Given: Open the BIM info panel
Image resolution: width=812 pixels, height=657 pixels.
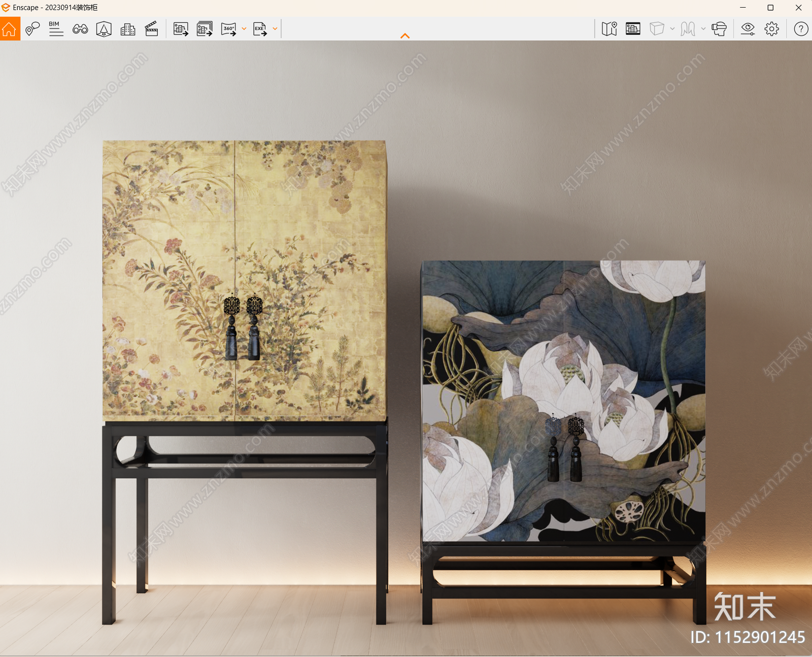Looking at the screenshot, I should coord(56,29).
